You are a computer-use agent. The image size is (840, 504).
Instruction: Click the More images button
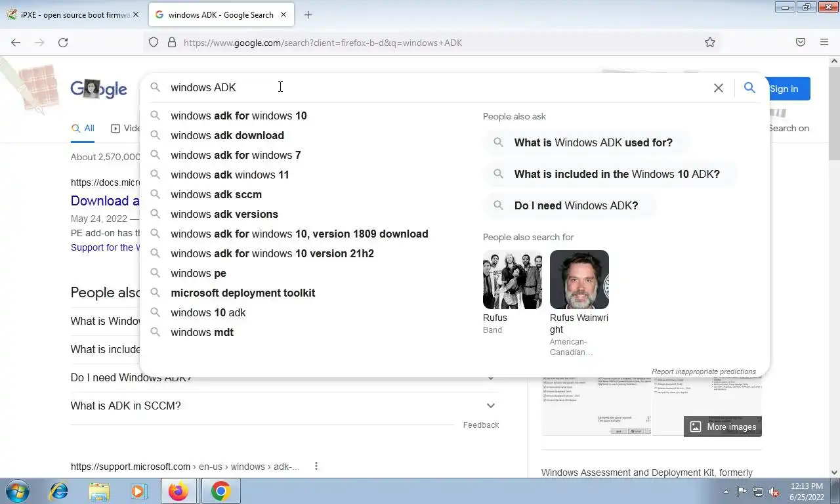(x=723, y=427)
